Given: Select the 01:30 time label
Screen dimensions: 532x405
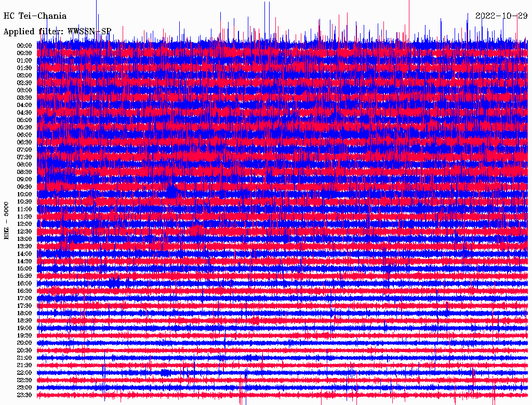Looking at the screenshot, I should (x=24, y=68).
